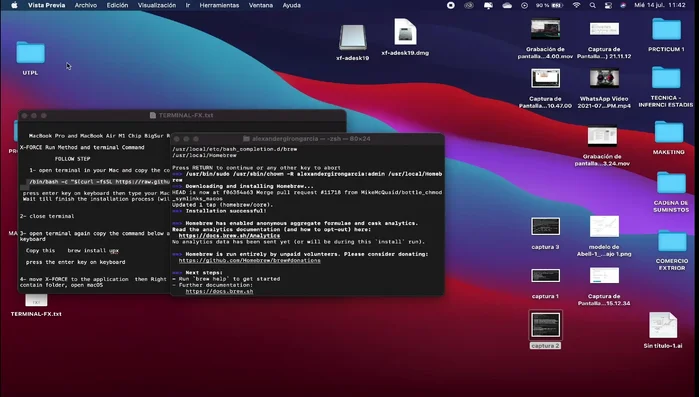Click the /bin/bash curl command line in text file
This screenshot has height=397, width=699.
(x=99, y=182)
